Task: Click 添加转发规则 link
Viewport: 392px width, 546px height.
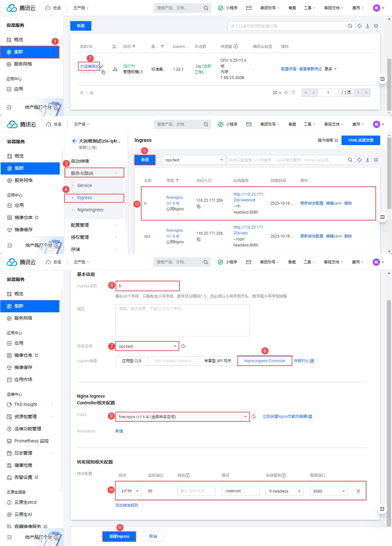Action: click(x=127, y=505)
